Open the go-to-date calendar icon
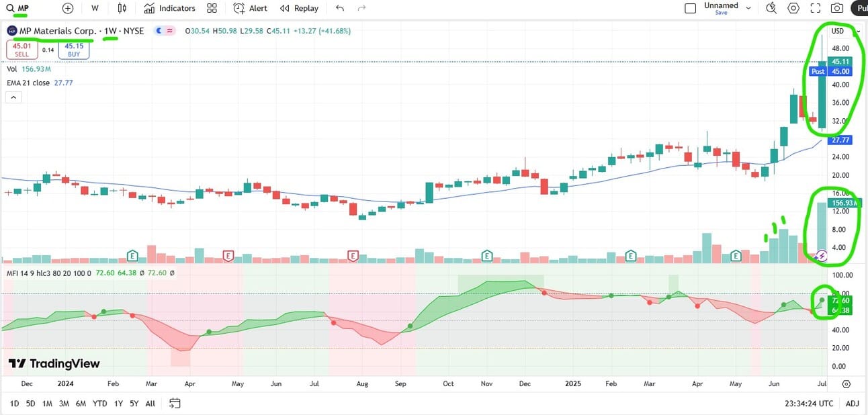 pos(175,404)
